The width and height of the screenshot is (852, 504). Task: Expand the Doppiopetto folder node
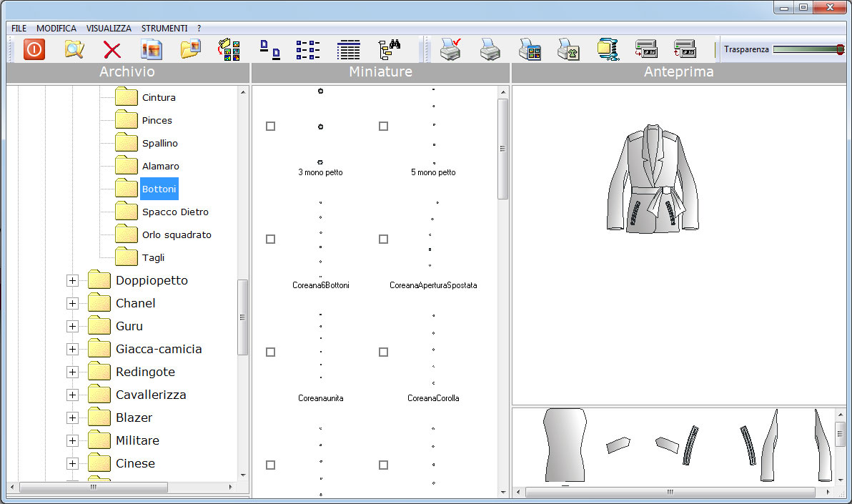pos(72,280)
